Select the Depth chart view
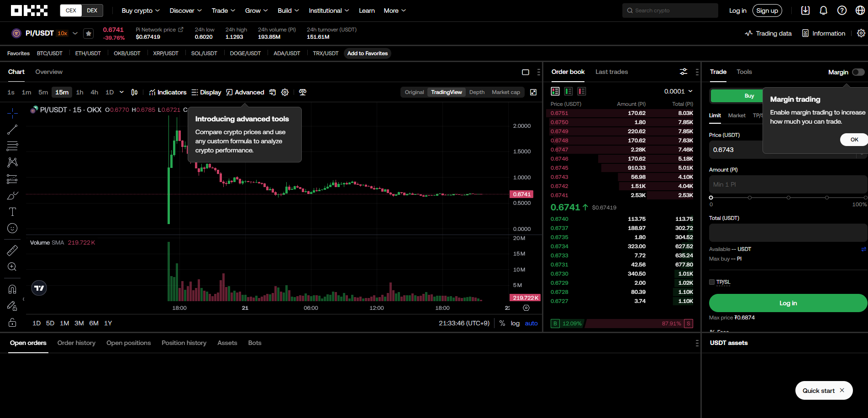This screenshot has height=418, width=868. pos(477,92)
